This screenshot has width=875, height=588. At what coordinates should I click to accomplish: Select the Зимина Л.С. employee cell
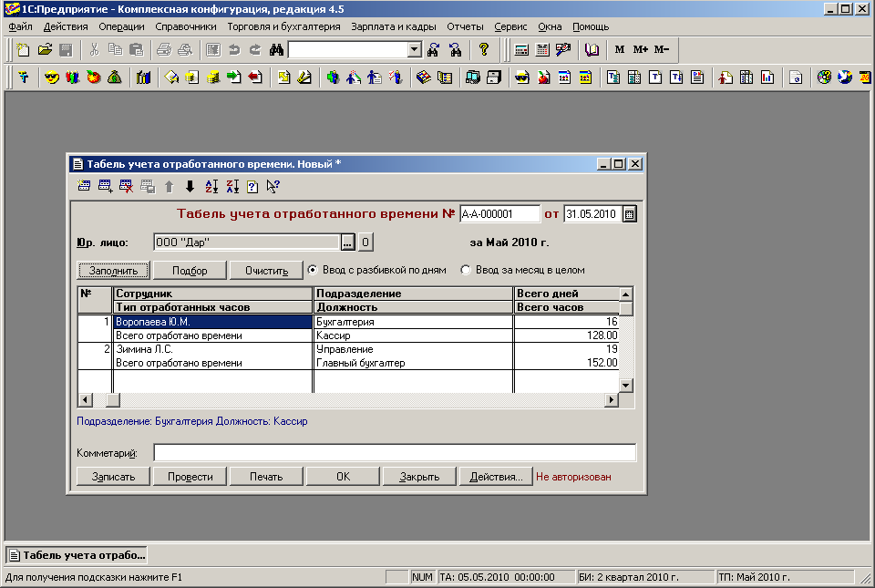pos(212,350)
